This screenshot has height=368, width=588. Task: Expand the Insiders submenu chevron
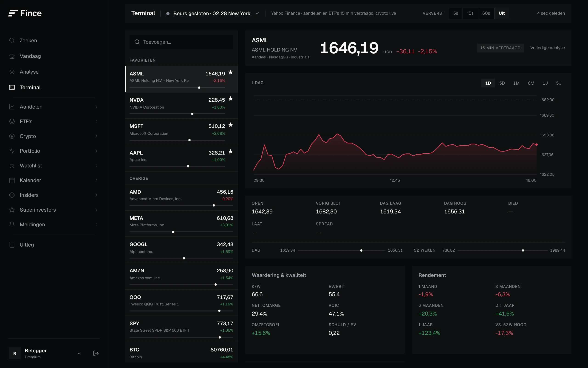pos(96,195)
